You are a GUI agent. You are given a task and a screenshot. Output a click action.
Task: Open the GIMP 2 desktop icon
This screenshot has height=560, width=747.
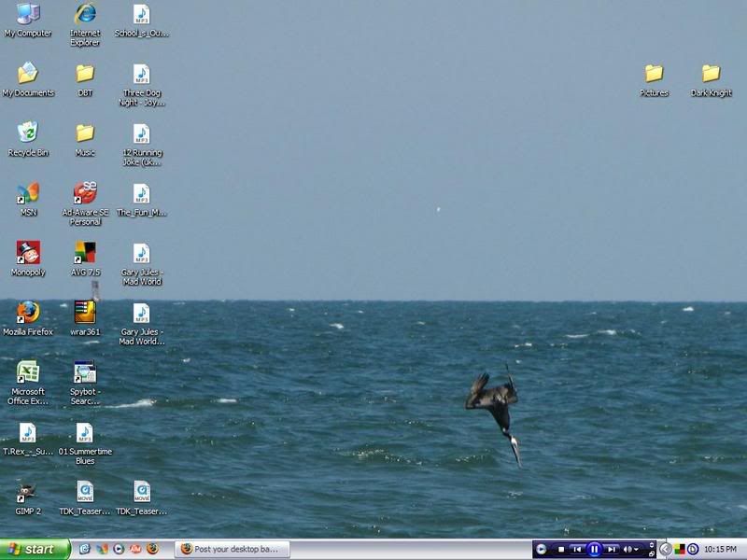[x=28, y=493]
